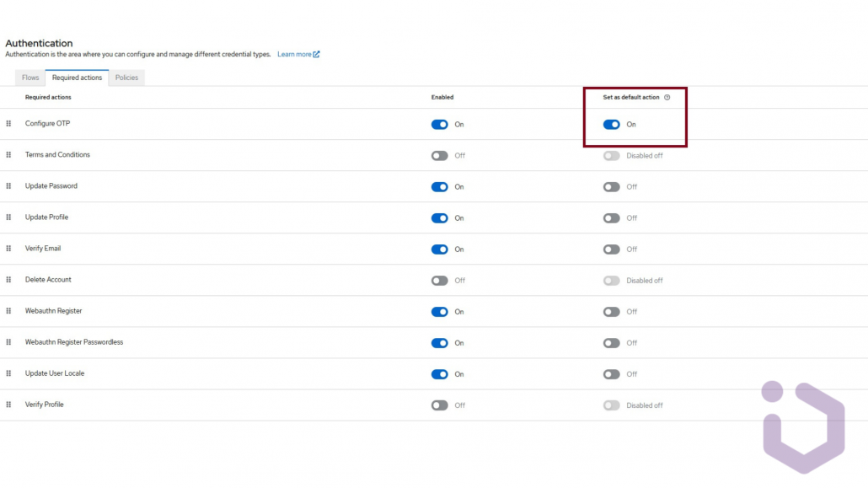The height and width of the screenshot is (488, 868).
Task: Click the drag handle beside Terms and Conditions
Action: point(8,155)
